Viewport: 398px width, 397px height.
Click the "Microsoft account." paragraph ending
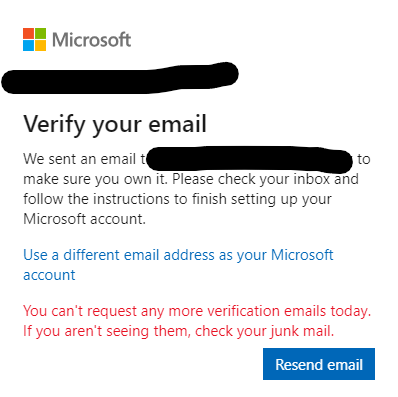pyautogui.click(x=84, y=219)
